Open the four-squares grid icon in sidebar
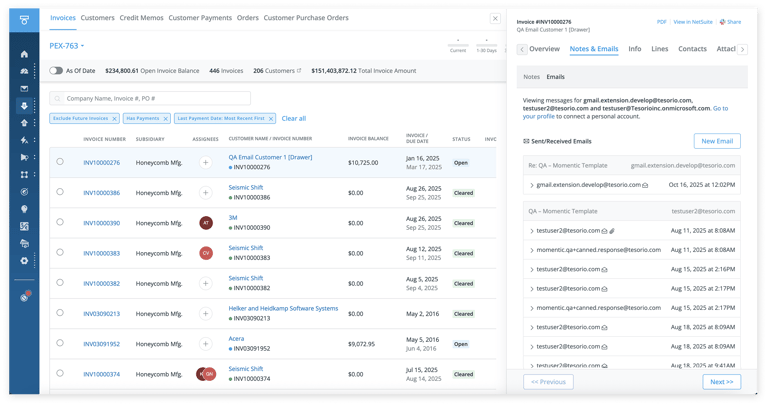 24,174
